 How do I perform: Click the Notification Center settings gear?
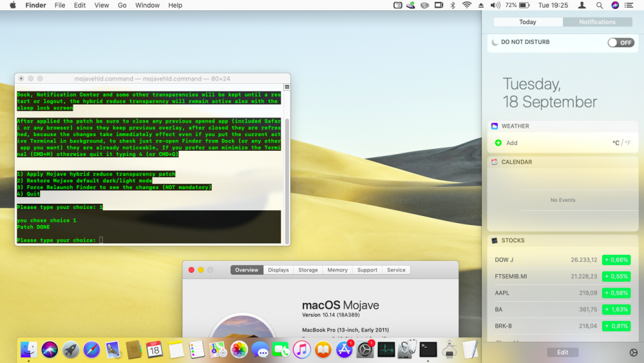click(633, 352)
